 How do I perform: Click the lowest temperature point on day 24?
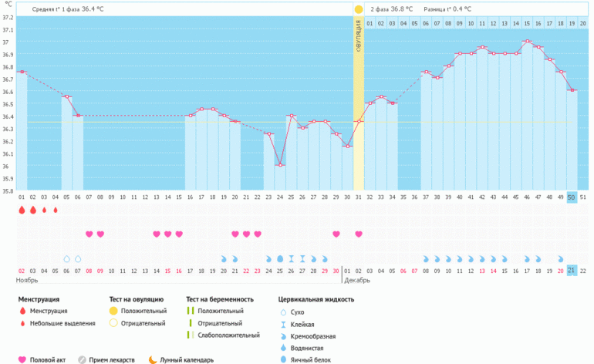coord(280,165)
